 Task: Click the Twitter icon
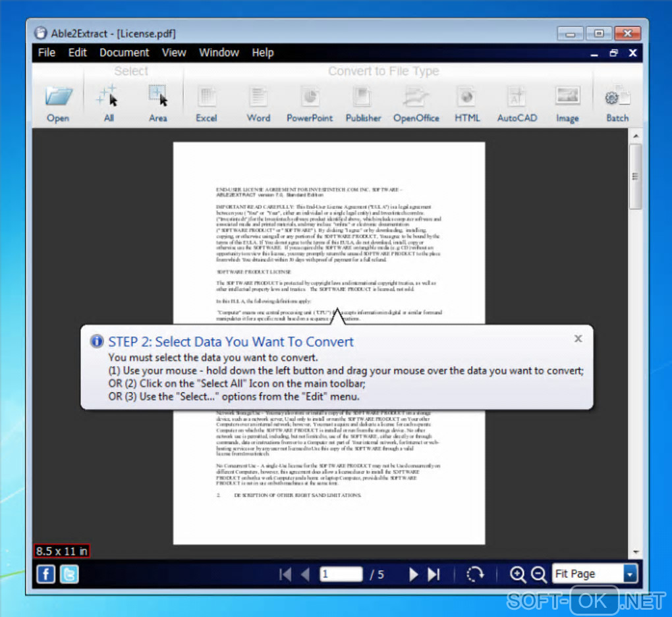coord(69,574)
